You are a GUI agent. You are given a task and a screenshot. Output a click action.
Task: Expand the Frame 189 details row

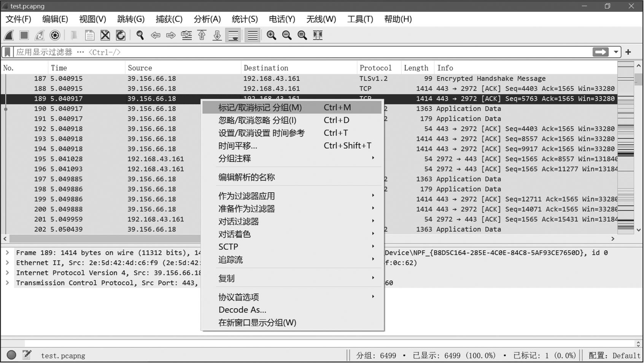point(7,252)
